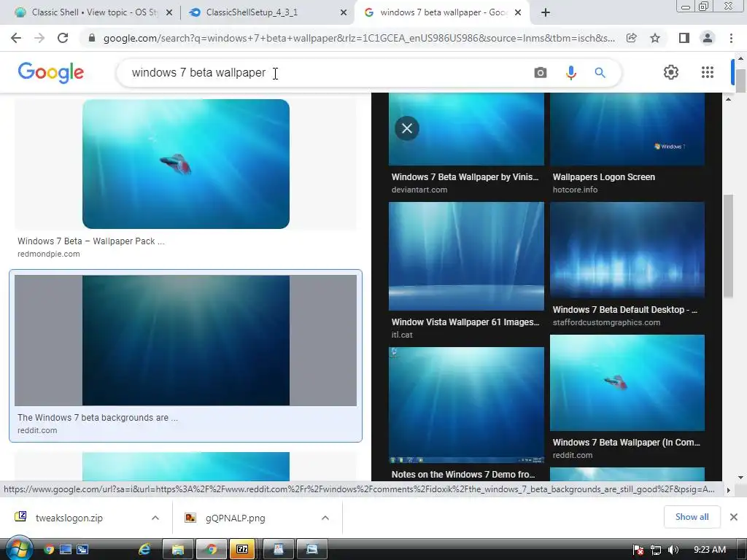Click staffordcustomgraphics.com source text
The height and width of the screenshot is (560, 747).
(606, 322)
